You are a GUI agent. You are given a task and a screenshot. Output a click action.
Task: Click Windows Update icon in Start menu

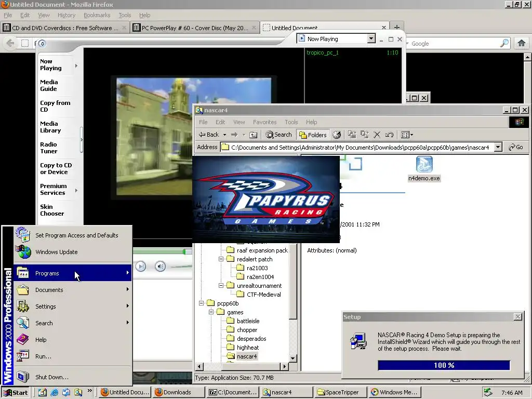[x=23, y=252]
